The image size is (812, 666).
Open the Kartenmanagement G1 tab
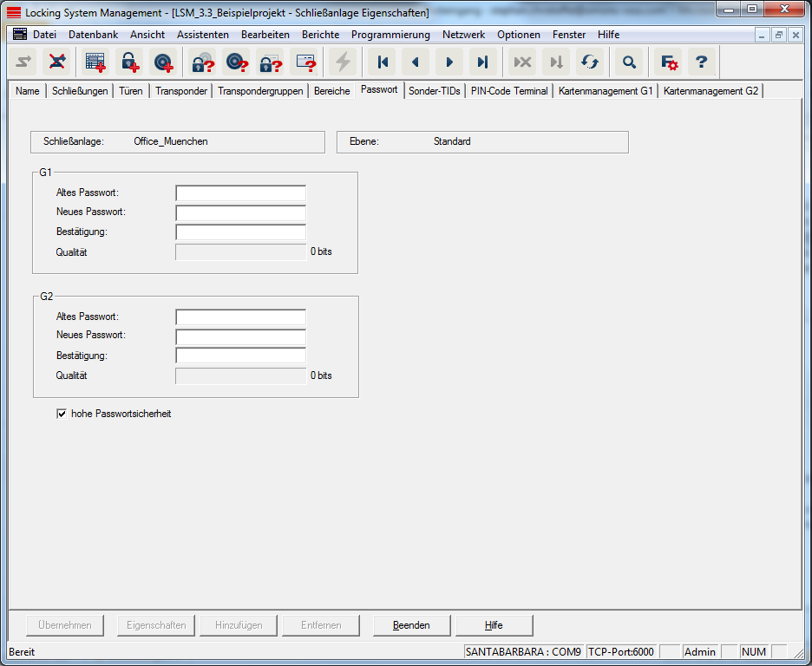(x=606, y=91)
